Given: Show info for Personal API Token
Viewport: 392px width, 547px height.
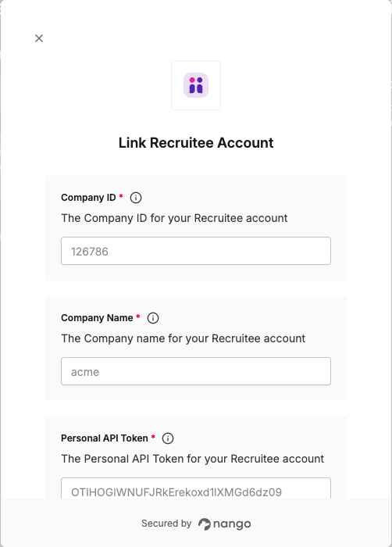Looking at the screenshot, I should pos(168,438).
